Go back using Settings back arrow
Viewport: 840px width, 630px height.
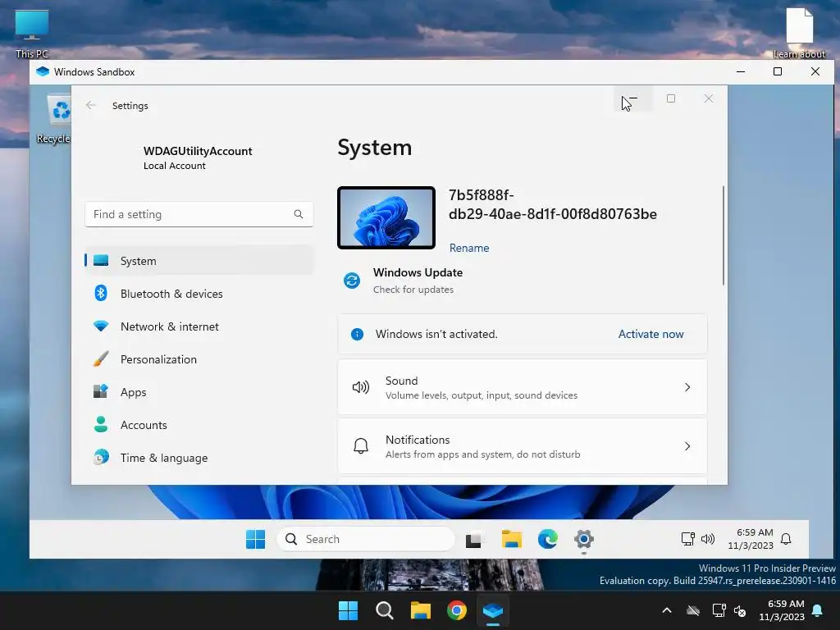pyautogui.click(x=90, y=106)
